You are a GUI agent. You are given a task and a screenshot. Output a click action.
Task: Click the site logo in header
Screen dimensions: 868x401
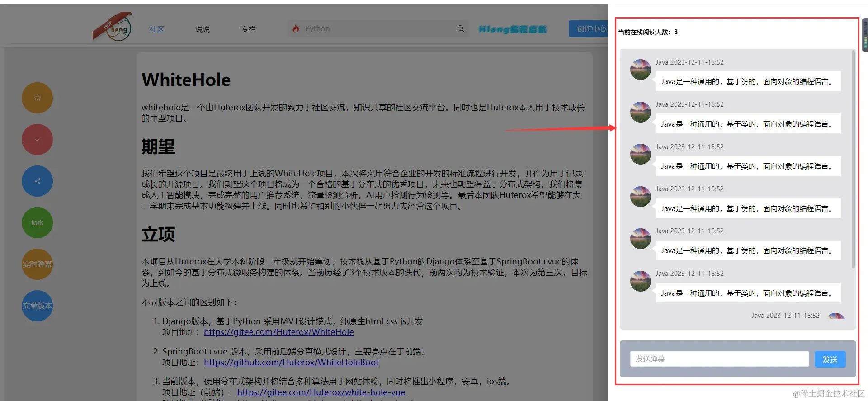112,27
